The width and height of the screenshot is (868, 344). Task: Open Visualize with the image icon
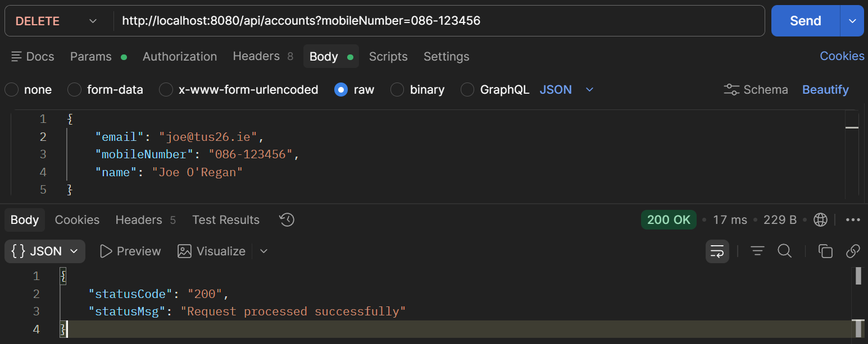tap(211, 251)
